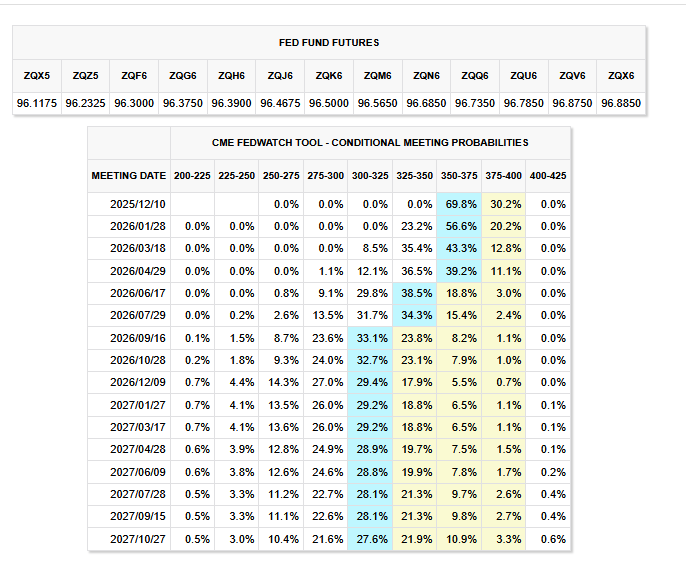The image size is (686, 561).
Task: Select the ZQX6 price 96.8850
Action: click(621, 103)
